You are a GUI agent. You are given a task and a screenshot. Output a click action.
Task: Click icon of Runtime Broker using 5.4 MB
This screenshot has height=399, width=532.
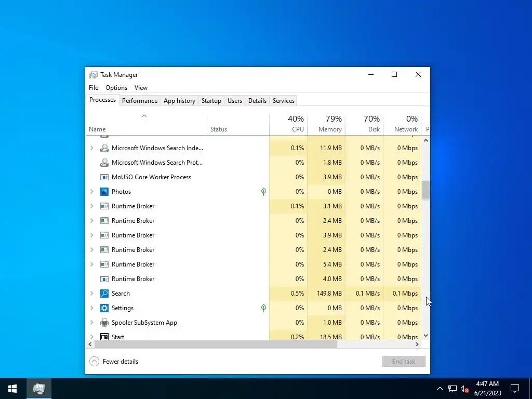(x=104, y=264)
